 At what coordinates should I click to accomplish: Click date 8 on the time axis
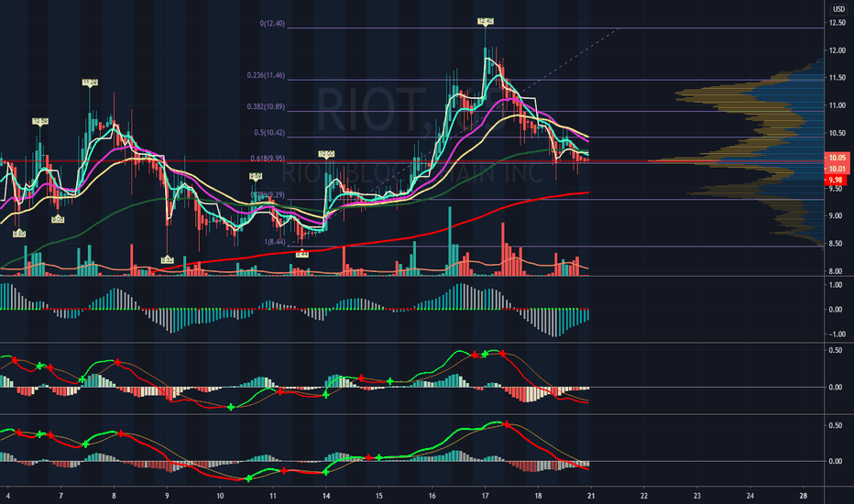[114, 496]
